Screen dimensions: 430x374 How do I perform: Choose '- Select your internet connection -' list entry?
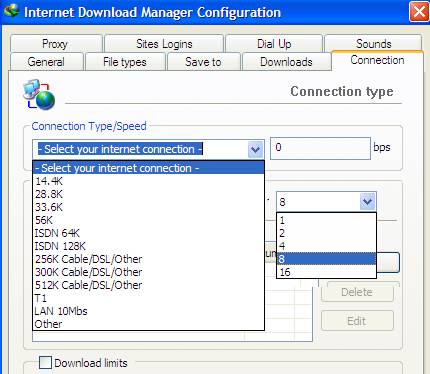[x=148, y=168]
